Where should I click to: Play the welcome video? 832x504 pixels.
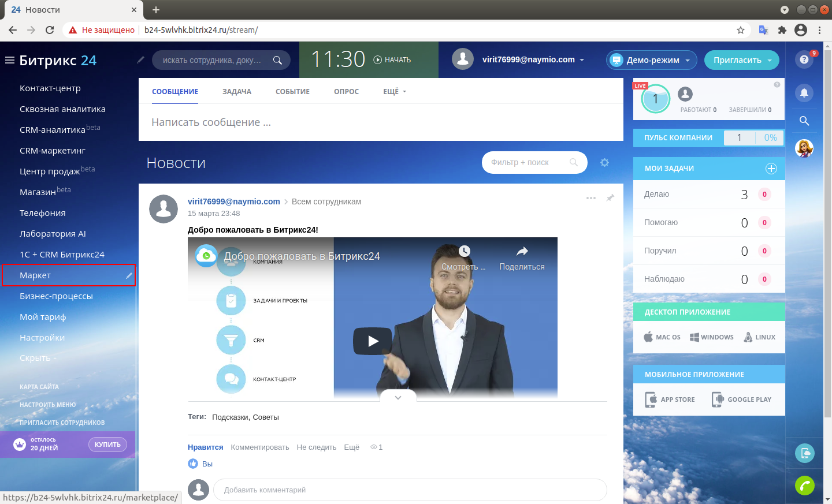pos(373,341)
